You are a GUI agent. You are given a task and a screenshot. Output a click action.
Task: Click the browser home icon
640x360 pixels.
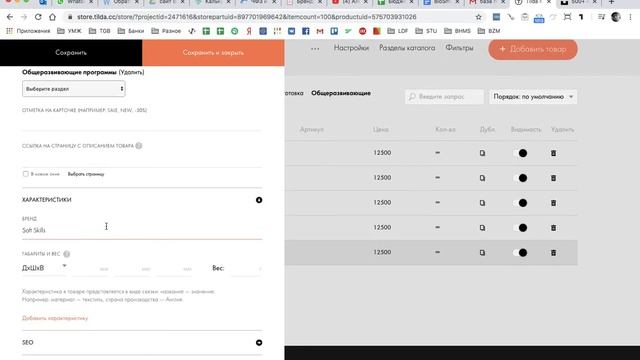pos(52,17)
